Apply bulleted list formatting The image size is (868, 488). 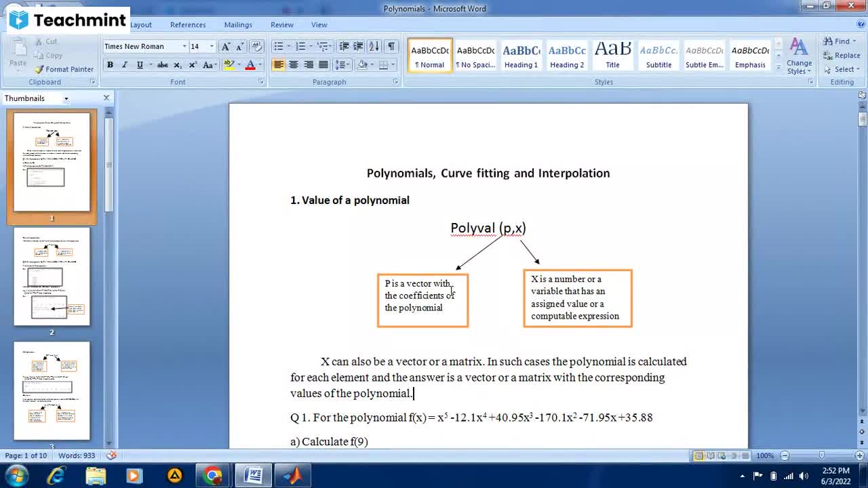[x=280, y=46]
